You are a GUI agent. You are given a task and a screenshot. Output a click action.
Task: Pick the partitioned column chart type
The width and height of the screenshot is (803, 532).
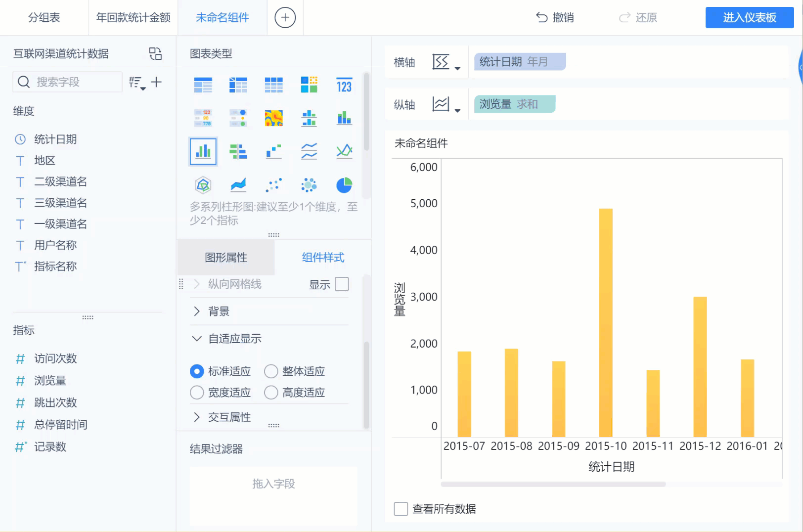point(309,118)
